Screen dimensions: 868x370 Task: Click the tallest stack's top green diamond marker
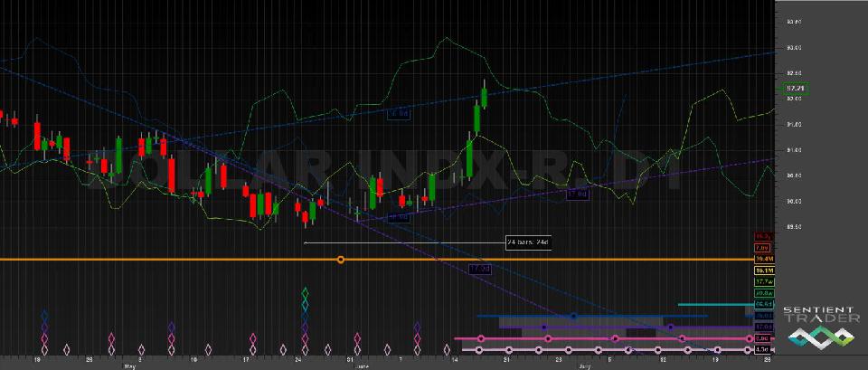306,294
